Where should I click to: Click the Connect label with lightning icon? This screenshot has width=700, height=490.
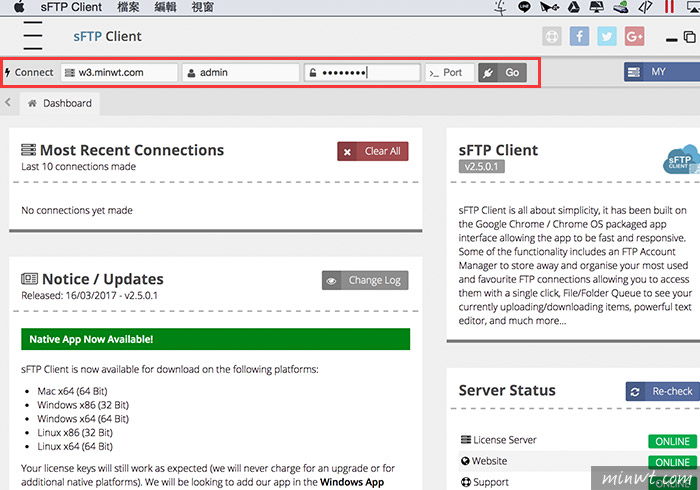(x=29, y=72)
